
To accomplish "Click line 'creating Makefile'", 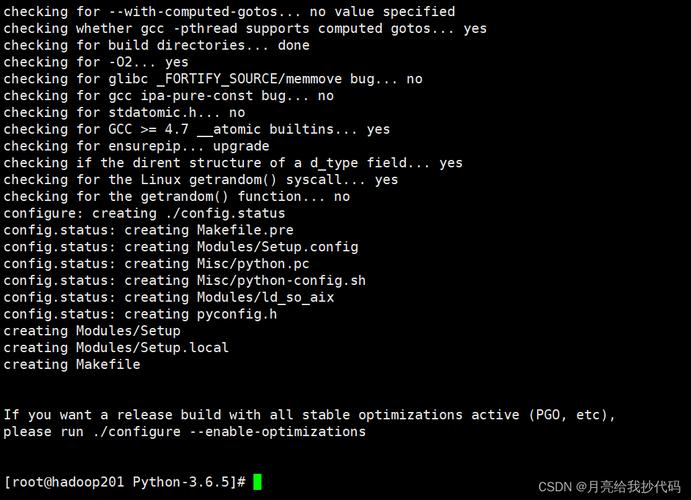I will click(72, 364).
